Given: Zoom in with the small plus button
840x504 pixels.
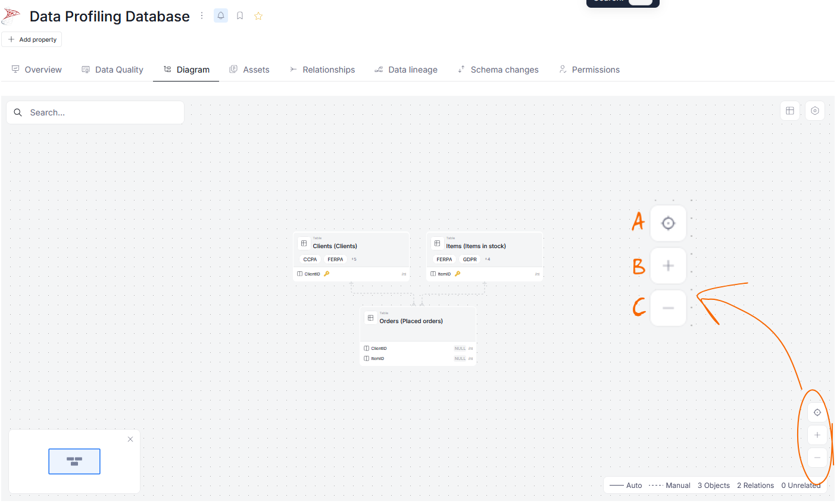Looking at the screenshot, I should (x=817, y=435).
